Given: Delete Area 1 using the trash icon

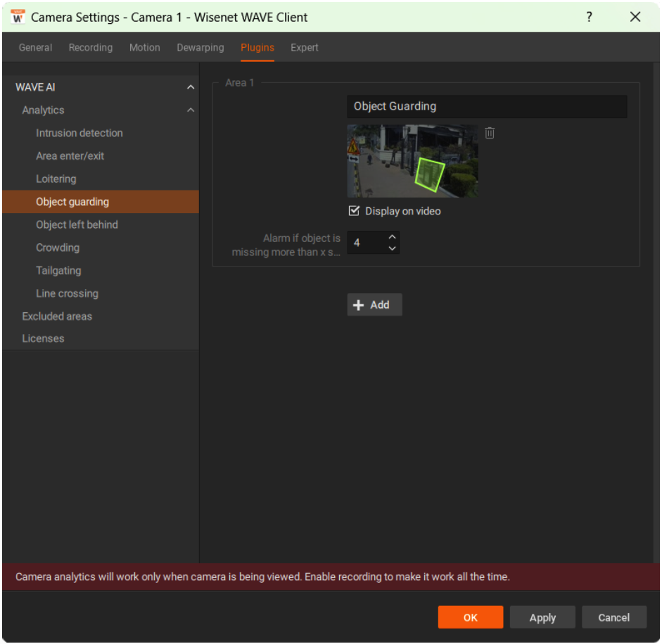Looking at the screenshot, I should tap(490, 133).
